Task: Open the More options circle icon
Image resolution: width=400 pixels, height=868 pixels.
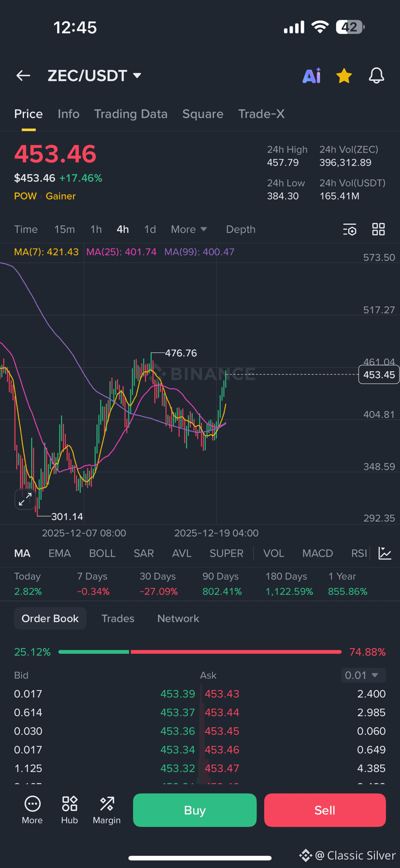Action: pyautogui.click(x=32, y=810)
